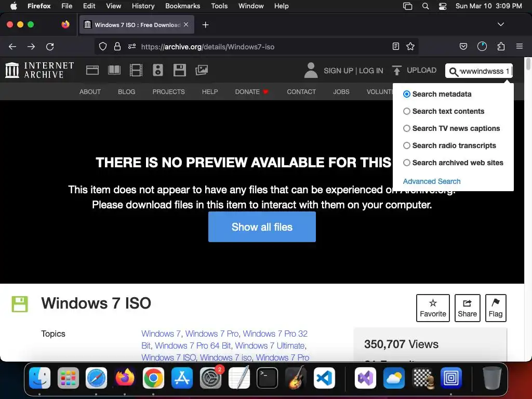Click the circular timer icon in the Firefox toolbar
532x399 pixels.
tap(482, 46)
